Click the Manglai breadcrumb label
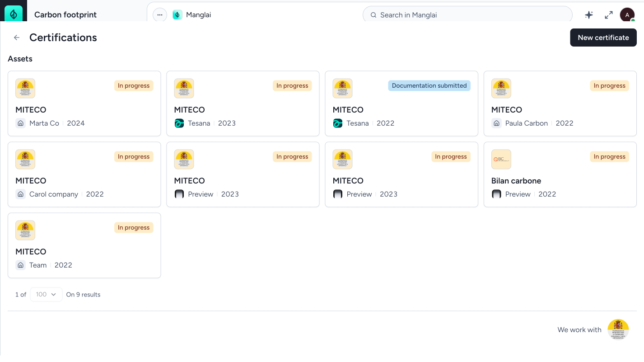Viewport: 644px width, 362px height. click(x=199, y=15)
